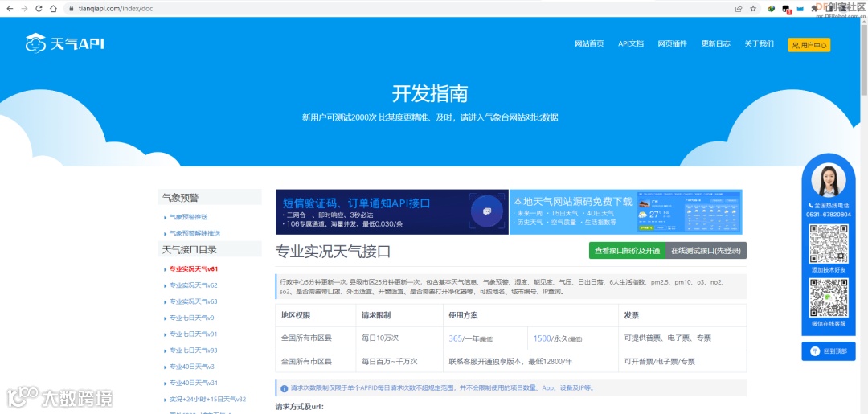Click the phone icon beside 全国热线电话
This screenshot has height=414, width=868.
(x=811, y=205)
